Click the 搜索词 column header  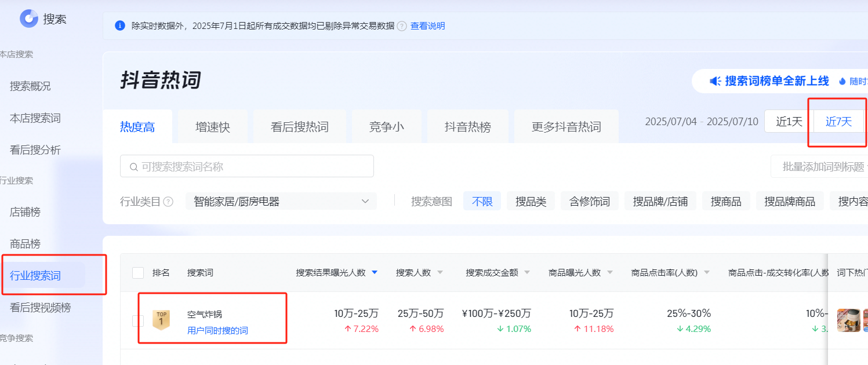(200, 273)
